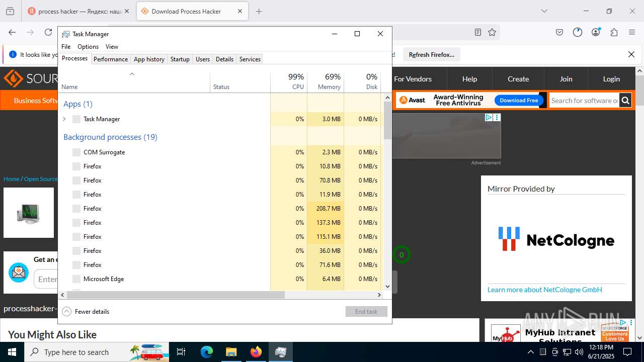The image size is (644, 362).
Task: Open SourceForge Help link
Action: (x=469, y=79)
